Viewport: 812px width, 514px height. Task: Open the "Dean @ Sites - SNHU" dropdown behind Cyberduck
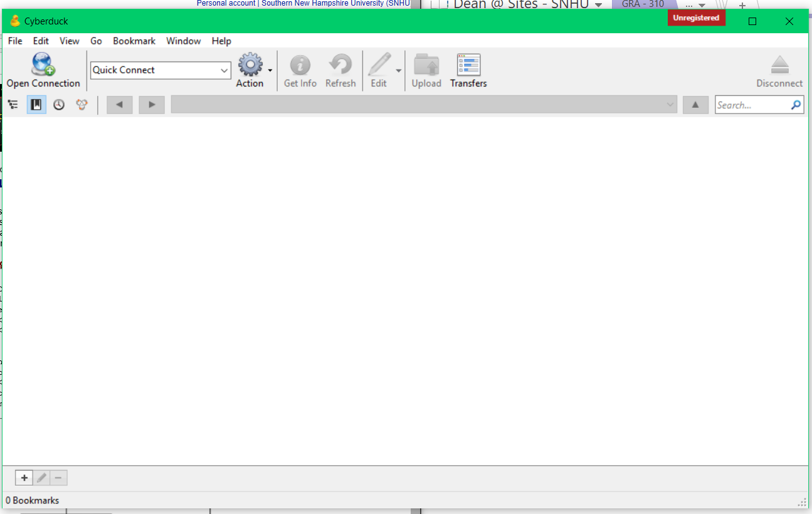598,5
